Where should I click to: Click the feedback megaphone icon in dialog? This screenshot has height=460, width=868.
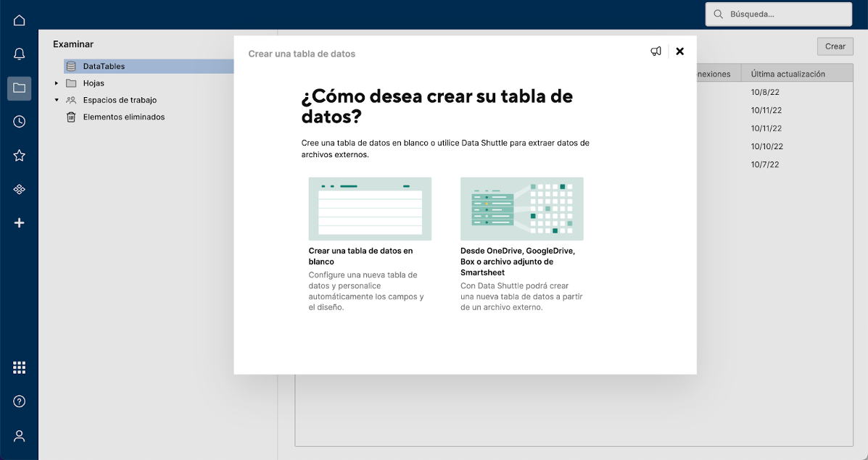click(x=656, y=51)
